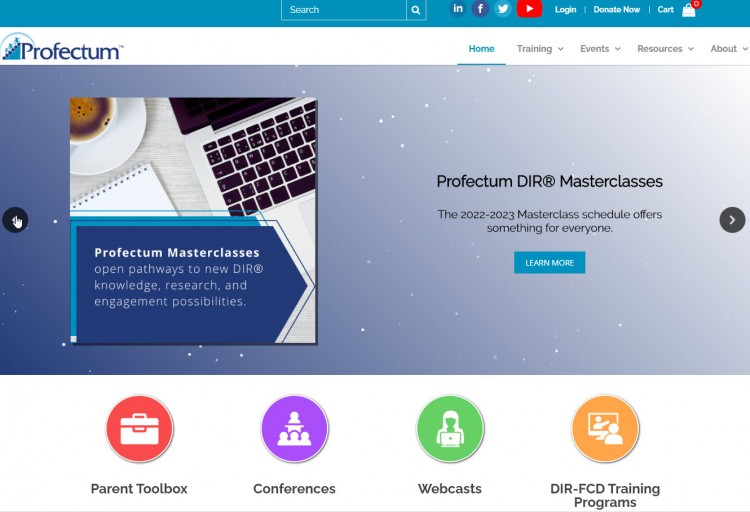Expand the Training dropdown menu
This screenshot has height=512, width=750.
[540, 49]
